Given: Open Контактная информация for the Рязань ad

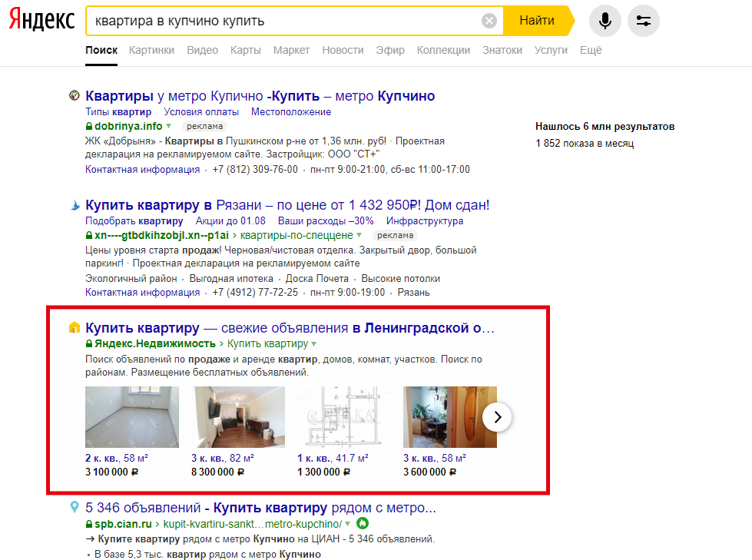Looking at the screenshot, I should tap(142, 292).
